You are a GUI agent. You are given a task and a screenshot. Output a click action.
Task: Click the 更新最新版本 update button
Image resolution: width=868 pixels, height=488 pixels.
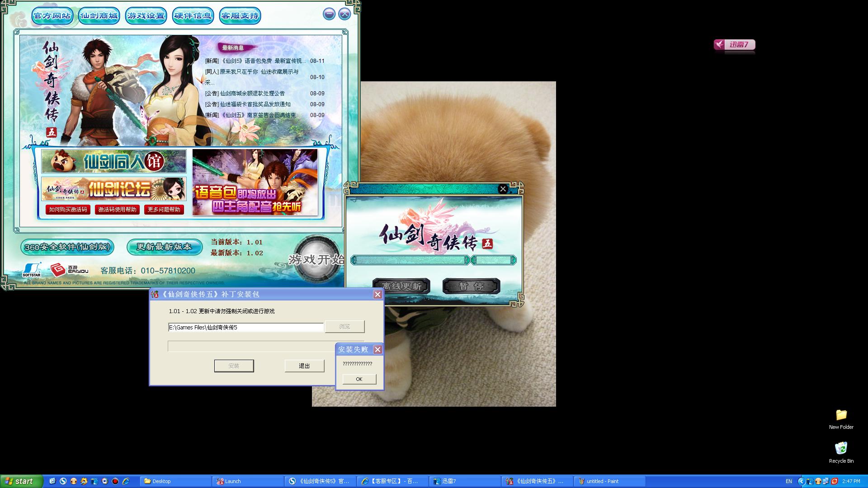164,247
